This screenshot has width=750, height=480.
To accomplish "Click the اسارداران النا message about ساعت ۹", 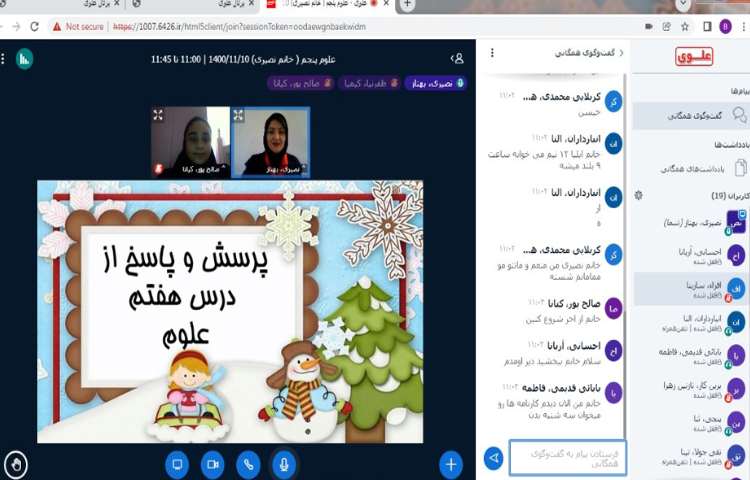I will 544,160.
